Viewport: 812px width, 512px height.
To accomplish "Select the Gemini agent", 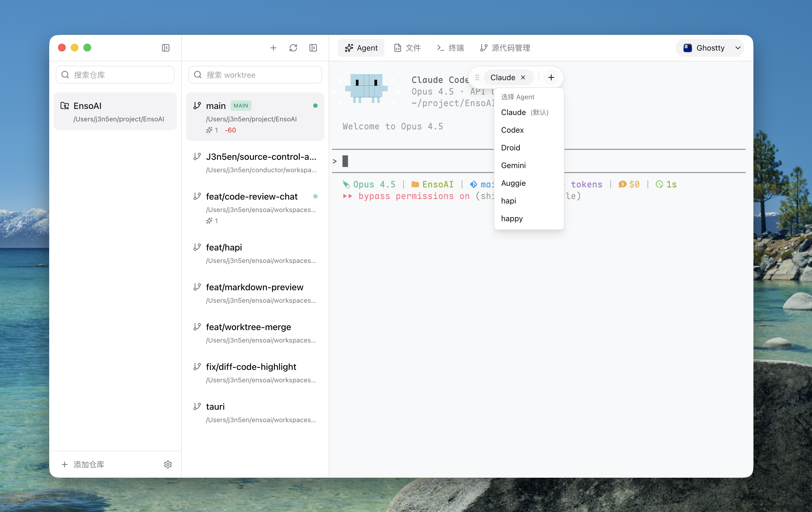I will pos(513,165).
